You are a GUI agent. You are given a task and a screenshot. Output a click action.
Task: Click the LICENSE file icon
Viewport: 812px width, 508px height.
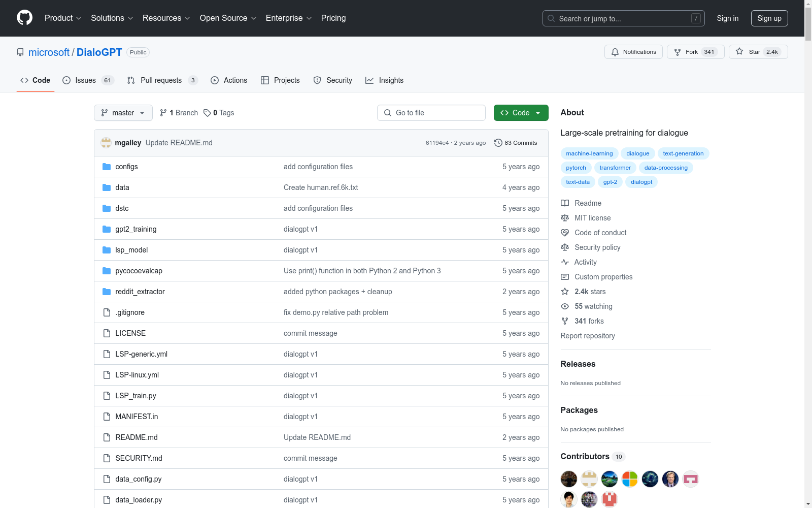[107, 333]
